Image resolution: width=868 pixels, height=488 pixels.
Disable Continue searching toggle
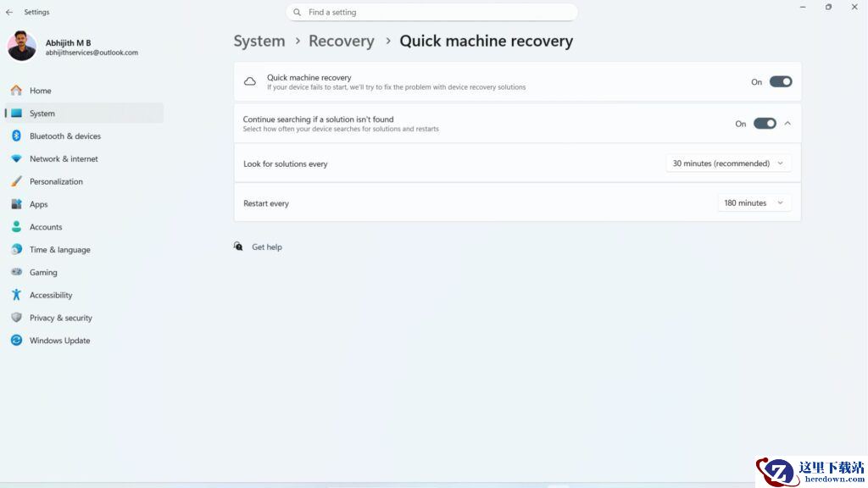(x=764, y=124)
